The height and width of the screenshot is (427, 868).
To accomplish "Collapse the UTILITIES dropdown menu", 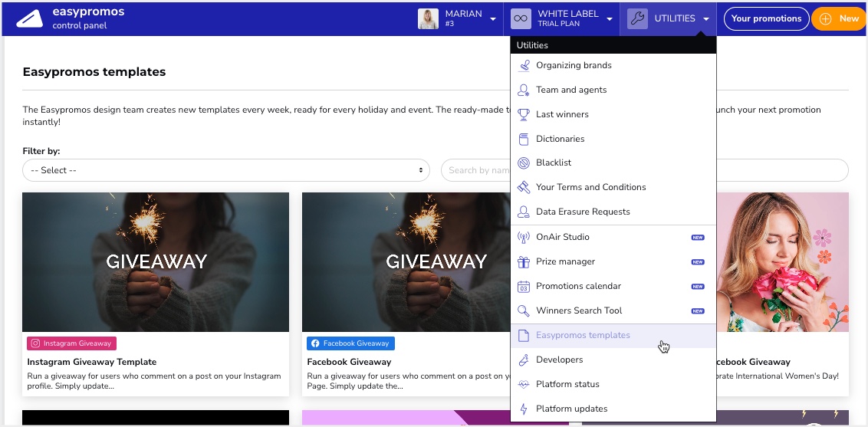I will coord(668,19).
